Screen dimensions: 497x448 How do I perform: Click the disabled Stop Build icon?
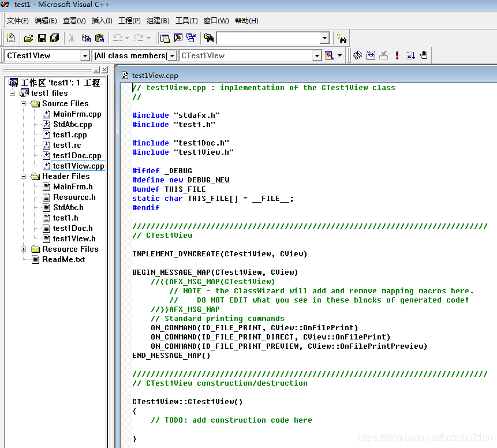pyautogui.click(x=384, y=55)
